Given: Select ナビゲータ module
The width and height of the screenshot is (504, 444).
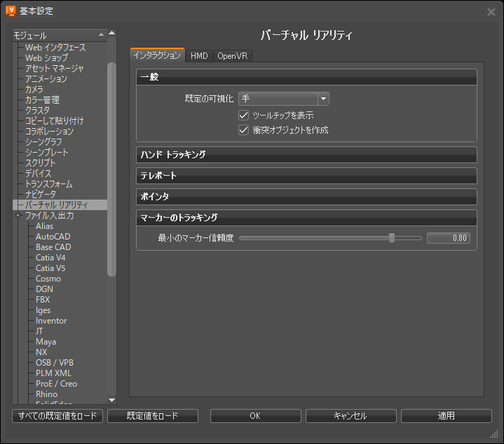Looking at the screenshot, I should (x=41, y=195).
